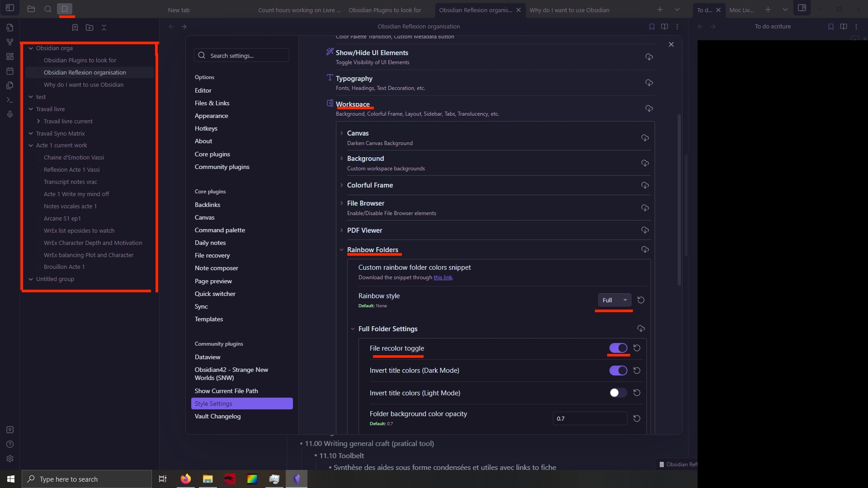Open the graph view ribbon icon

(10, 42)
